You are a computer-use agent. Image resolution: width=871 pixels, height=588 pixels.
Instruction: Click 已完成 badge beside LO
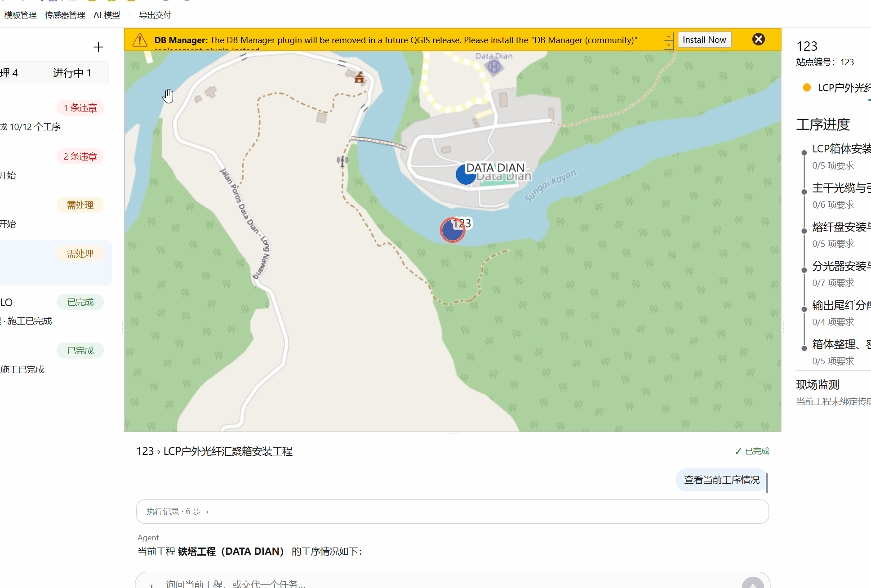click(x=80, y=302)
